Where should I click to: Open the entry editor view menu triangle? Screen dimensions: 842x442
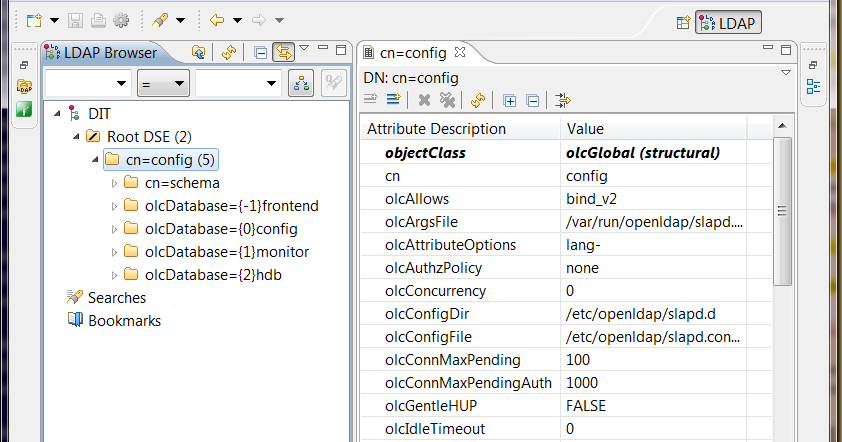click(x=786, y=73)
